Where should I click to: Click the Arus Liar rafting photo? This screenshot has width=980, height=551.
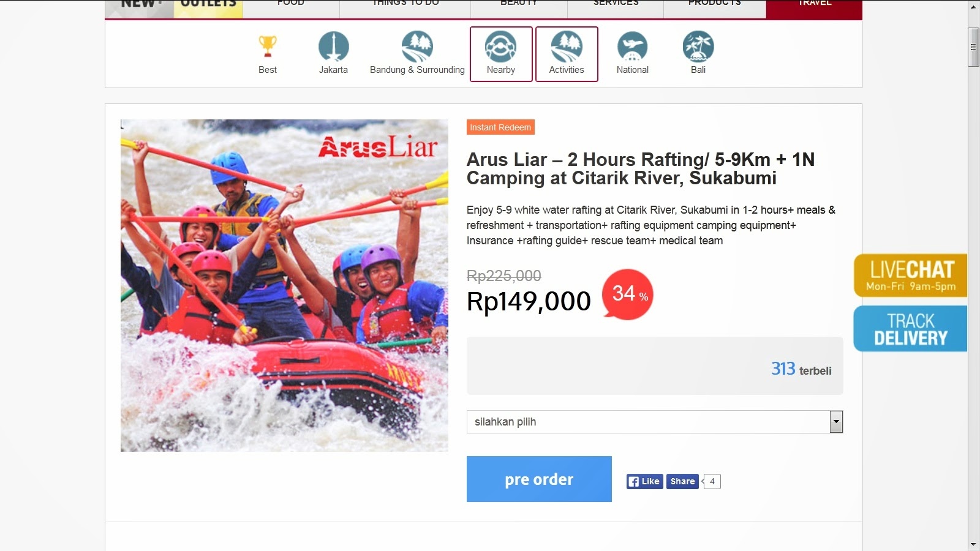284,285
